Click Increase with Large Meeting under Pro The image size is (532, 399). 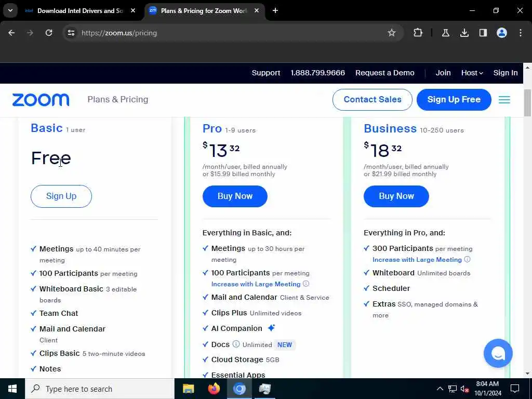(256, 284)
